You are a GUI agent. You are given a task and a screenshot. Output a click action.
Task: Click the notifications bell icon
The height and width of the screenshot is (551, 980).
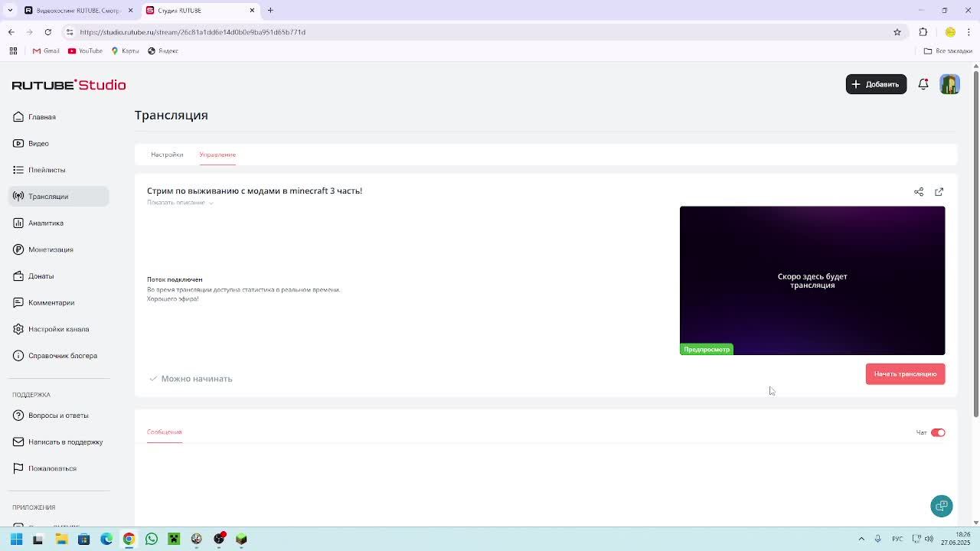pyautogui.click(x=923, y=84)
